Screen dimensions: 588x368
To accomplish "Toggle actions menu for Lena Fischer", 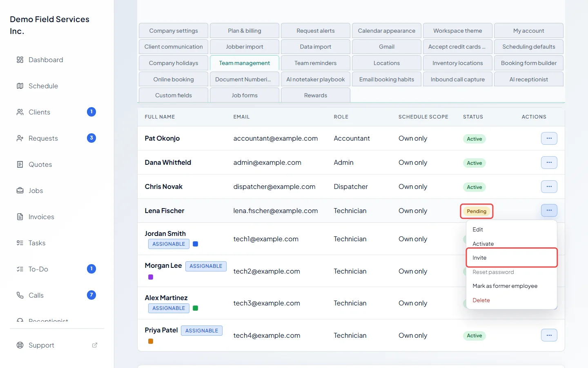I will [549, 210].
